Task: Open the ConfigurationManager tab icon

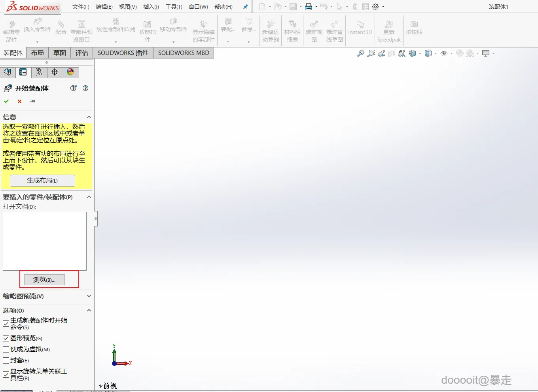Action: point(39,72)
